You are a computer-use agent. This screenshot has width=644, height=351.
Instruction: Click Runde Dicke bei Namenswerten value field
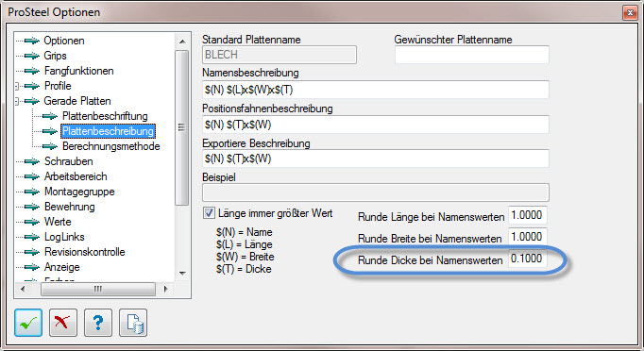(x=528, y=259)
